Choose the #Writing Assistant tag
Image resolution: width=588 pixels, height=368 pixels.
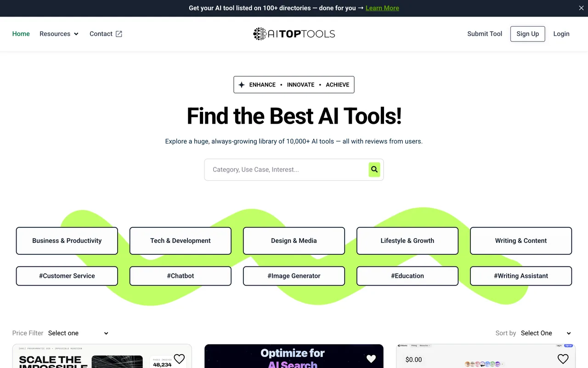point(521,276)
